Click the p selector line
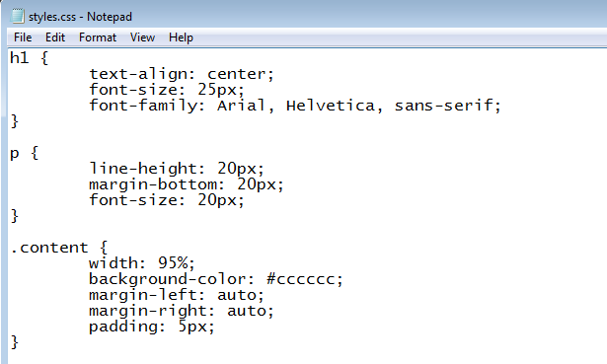The image size is (607, 364). pos(24,153)
